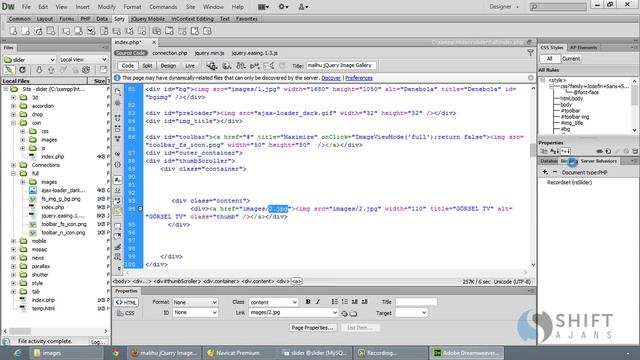Click the Refresh icon in Files panel
Image resolution: width=640 pixels, height=360 pixels.
[x=22, y=70]
